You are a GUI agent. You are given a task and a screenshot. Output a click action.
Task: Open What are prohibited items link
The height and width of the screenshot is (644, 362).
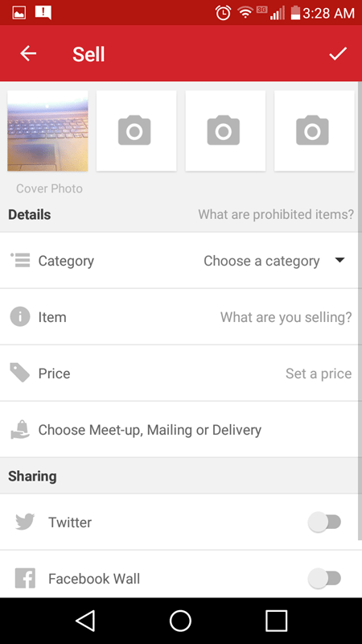(x=276, y=214)
